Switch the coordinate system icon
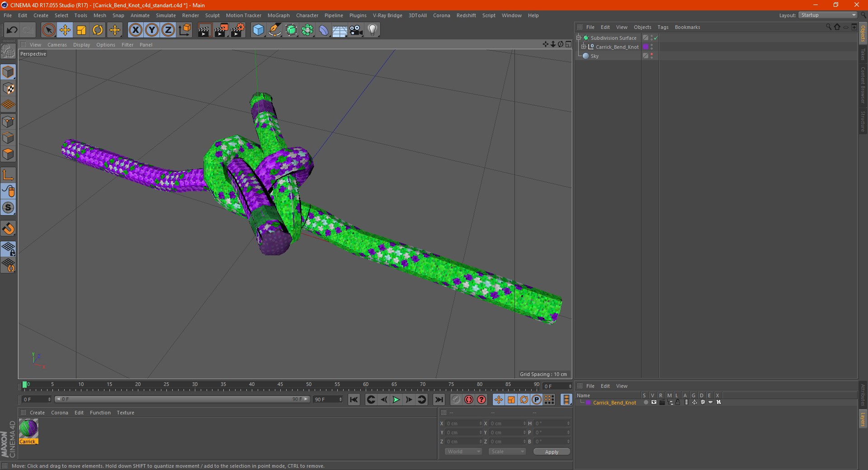 coord(184,30)
